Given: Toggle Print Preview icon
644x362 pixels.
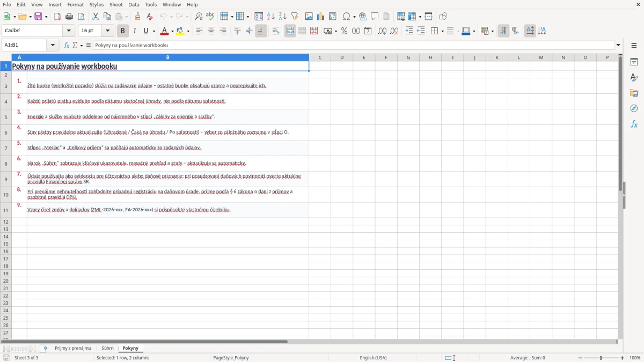Looking at the screenshot, I should pyautogui.click(x=80, y=17).
